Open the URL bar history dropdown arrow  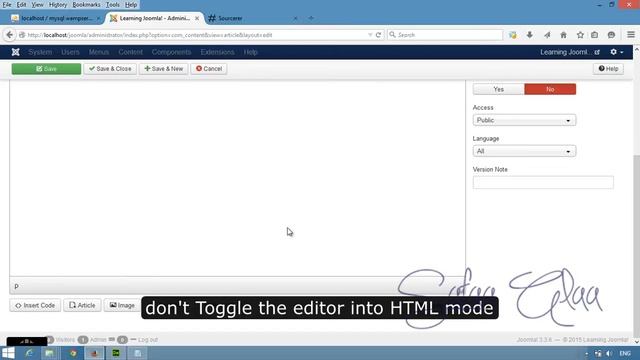[x=370, y=35]
